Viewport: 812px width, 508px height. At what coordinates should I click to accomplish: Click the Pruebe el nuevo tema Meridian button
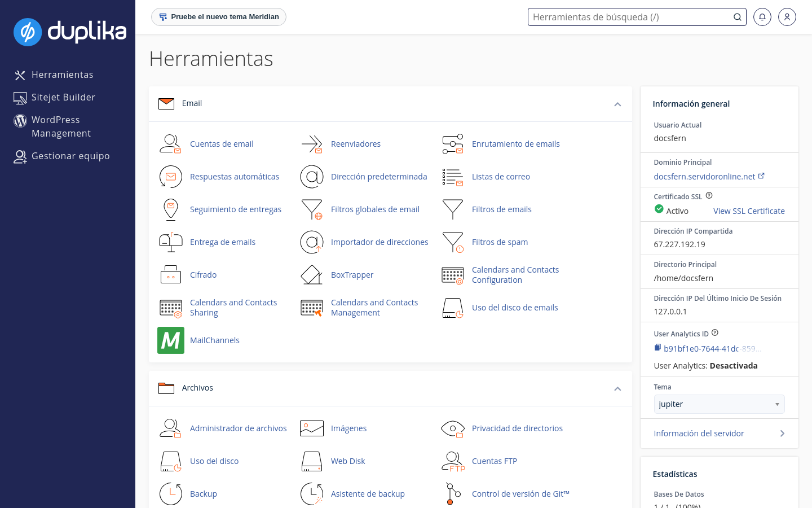tap(219, 17)
